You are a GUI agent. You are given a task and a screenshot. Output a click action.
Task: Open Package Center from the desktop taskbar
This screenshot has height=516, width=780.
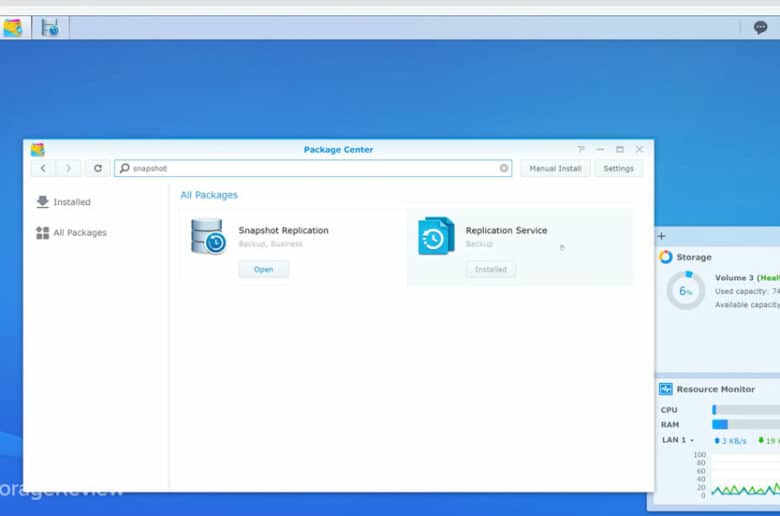click(13, 28)
